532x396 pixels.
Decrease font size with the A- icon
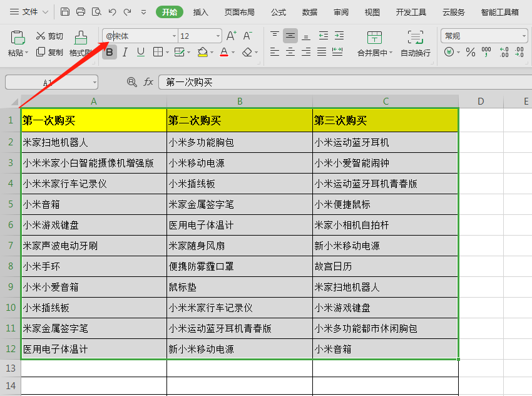tap(248, 36)
